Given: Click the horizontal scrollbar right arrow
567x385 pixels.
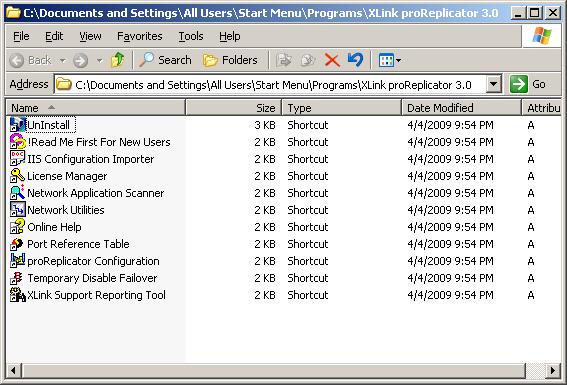Looking at the screenshot, I should point(553,370).
